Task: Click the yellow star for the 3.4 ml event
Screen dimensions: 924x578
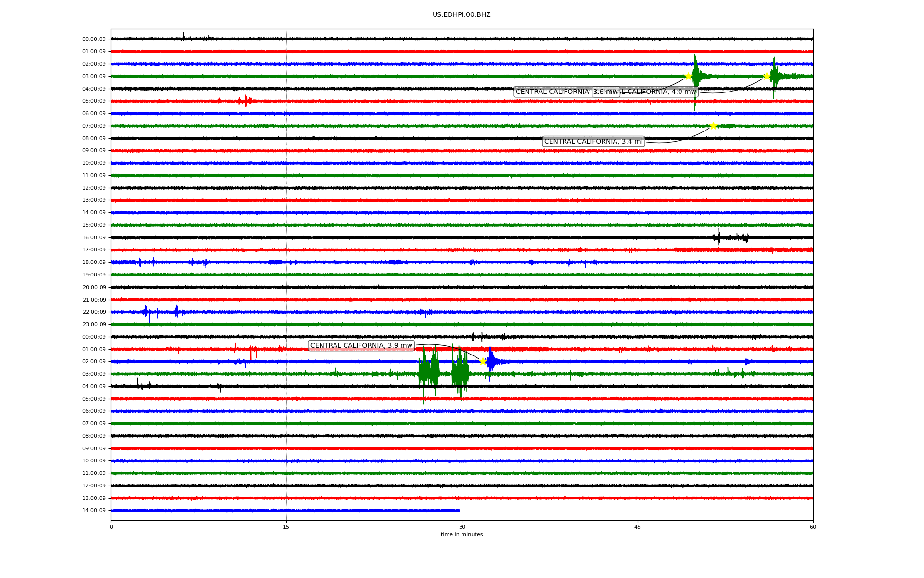Action: tap(713, 126)
